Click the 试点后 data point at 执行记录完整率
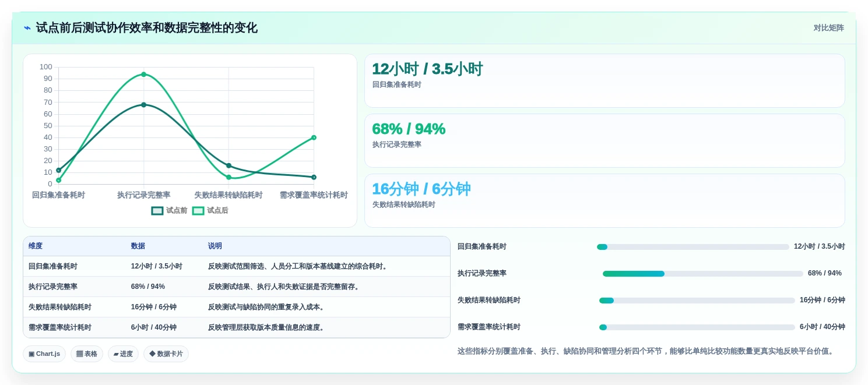This screenshot has width=868, height=385. click(143, 75)
